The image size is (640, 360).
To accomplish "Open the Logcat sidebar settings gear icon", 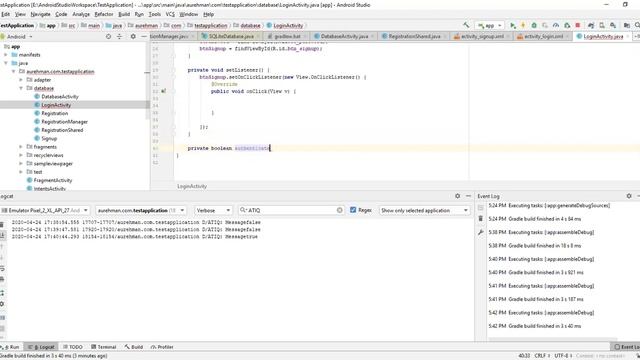I will coord(2,304).
